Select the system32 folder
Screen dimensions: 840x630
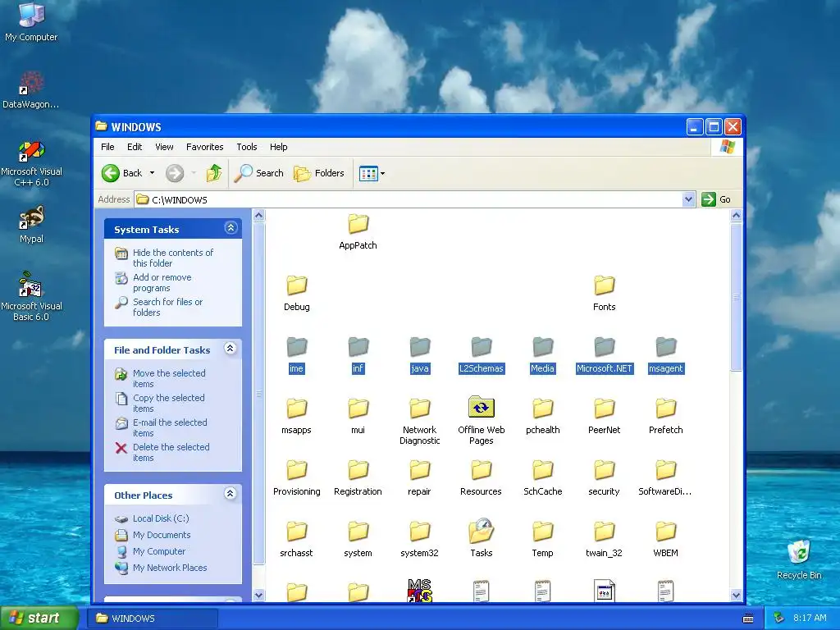coord(419,540)
